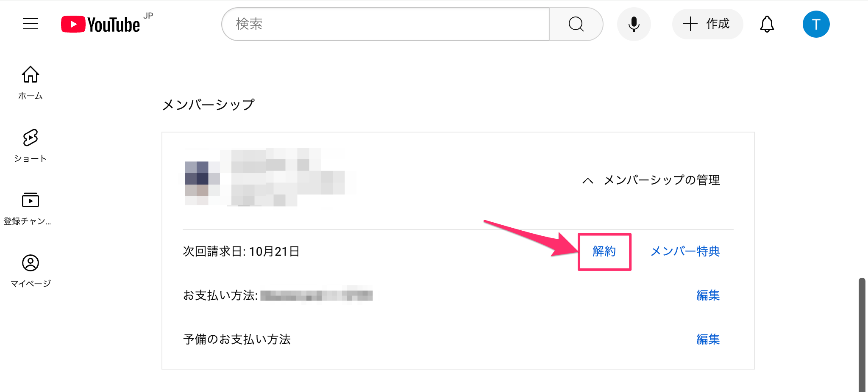This screenshot has height=392, width=868.
Task: Open the account avatar menu
Action: coord(816,24)
